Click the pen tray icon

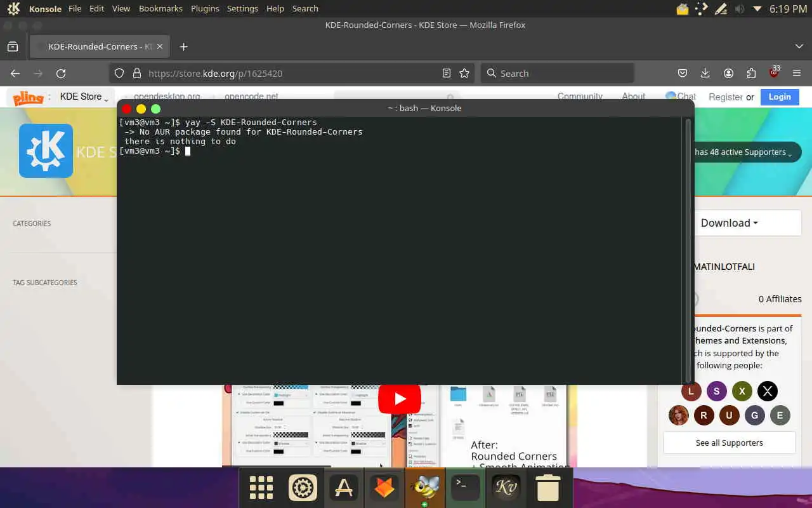721,9
